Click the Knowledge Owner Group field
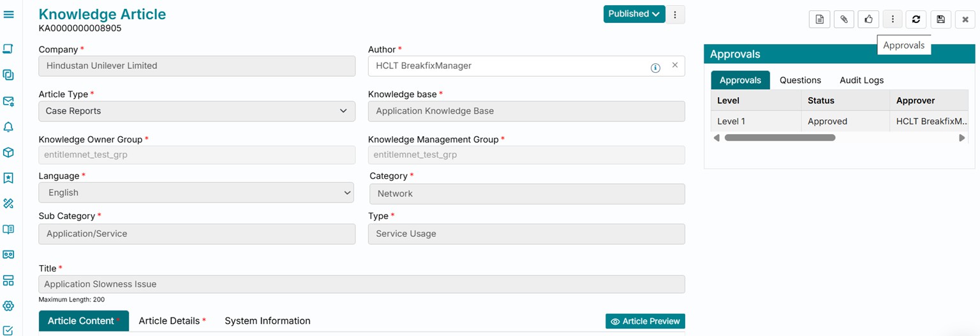980x336 pixels. coord(197,155)
